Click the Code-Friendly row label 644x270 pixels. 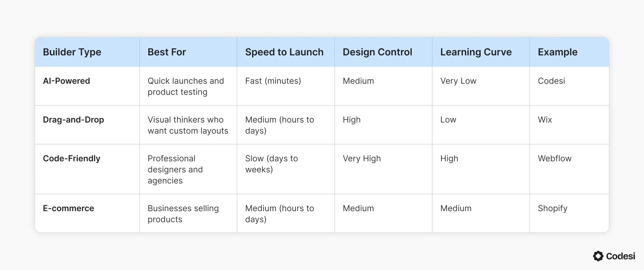72,159
